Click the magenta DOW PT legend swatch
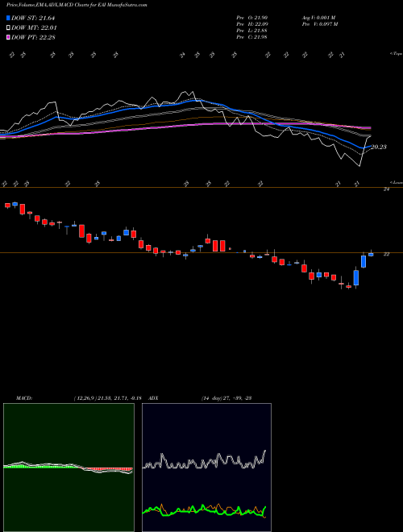 9,37
